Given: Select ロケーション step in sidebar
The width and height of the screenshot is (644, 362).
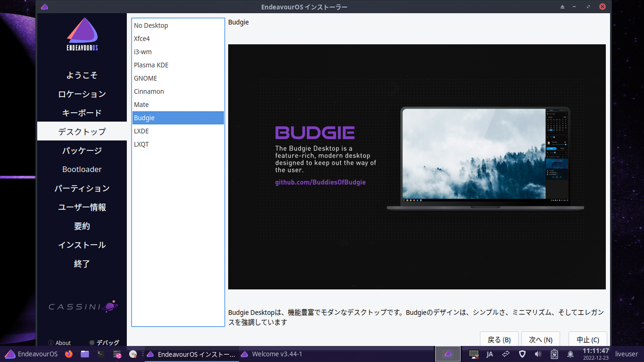Looking at the screenshot, I should click(82, 94).
